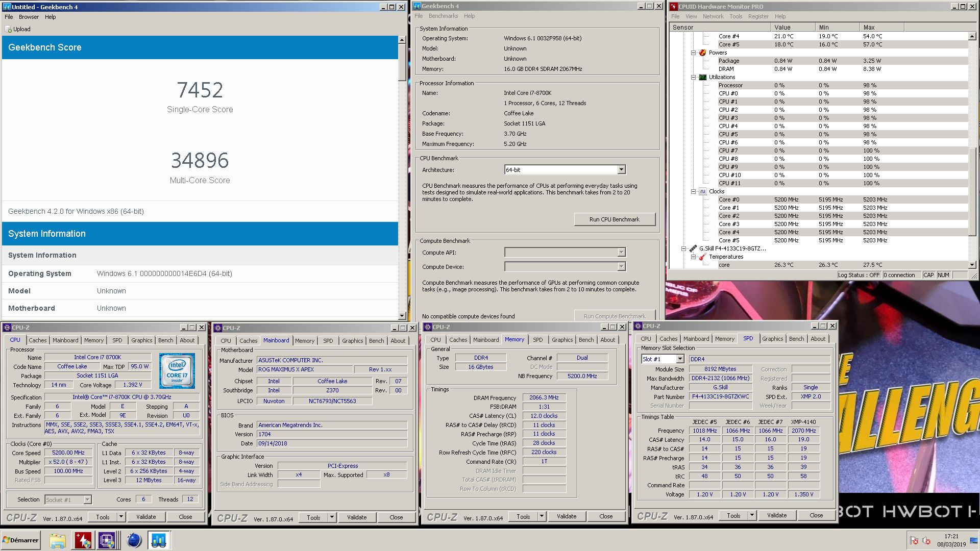Image resolution: width=980 pixels, height=551 pixels.
Task: Open Action Center flag in system tray
Action: tap(914, 541)
